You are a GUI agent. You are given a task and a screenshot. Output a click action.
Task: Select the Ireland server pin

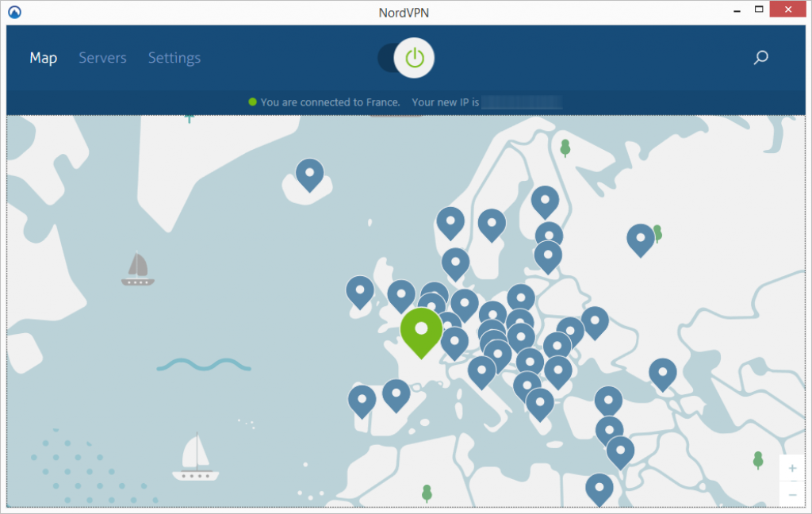(x=360, y=293)
